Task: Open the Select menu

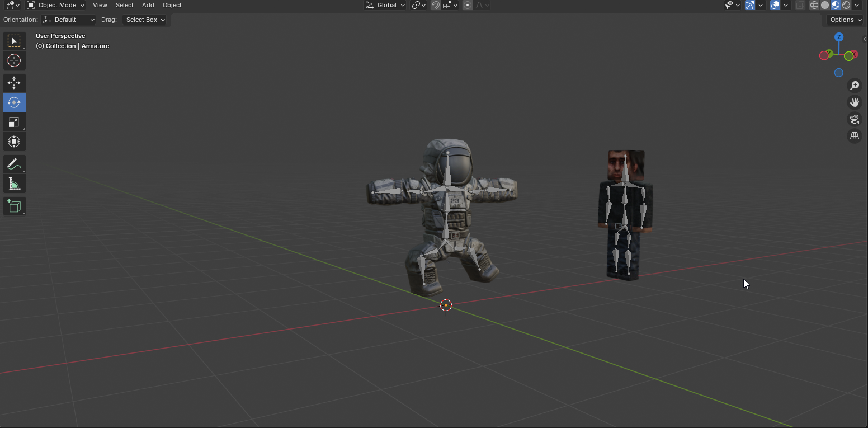Action: point(124,5)
